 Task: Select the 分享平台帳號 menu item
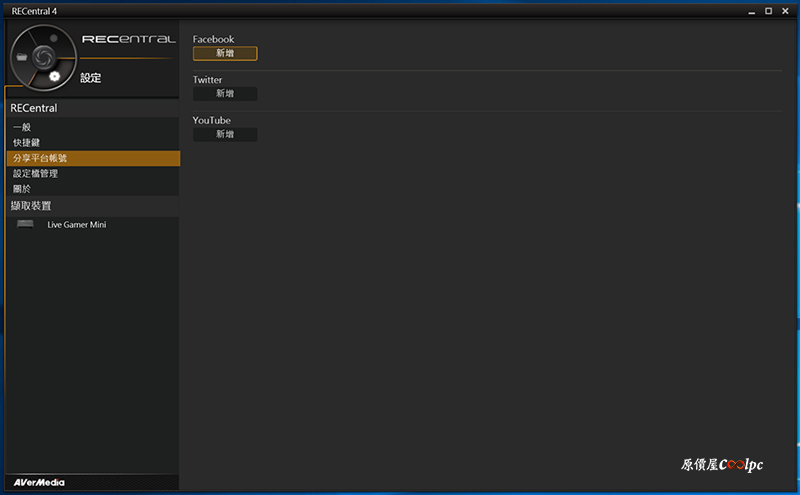point(93,158)
